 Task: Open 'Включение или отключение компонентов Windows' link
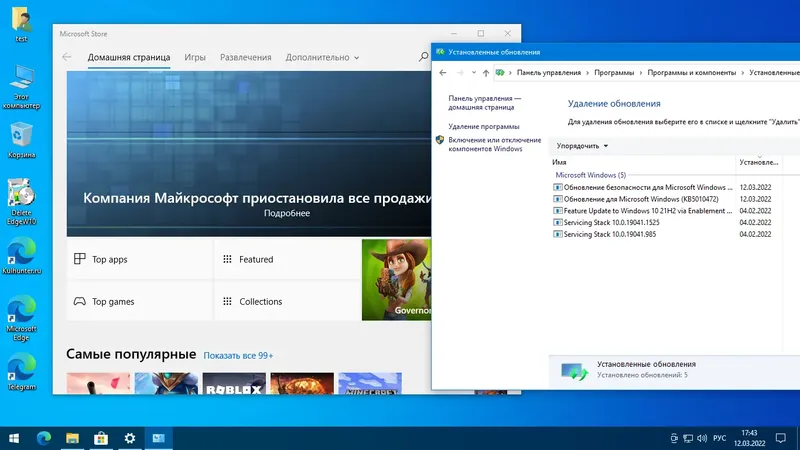(494, 144)
